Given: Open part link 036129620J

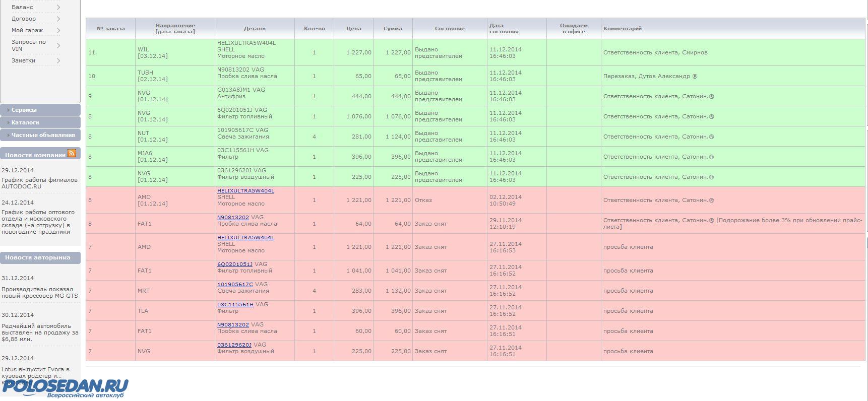Looking at the screenshot, I should pyautogui.click(x=234, y=345).
